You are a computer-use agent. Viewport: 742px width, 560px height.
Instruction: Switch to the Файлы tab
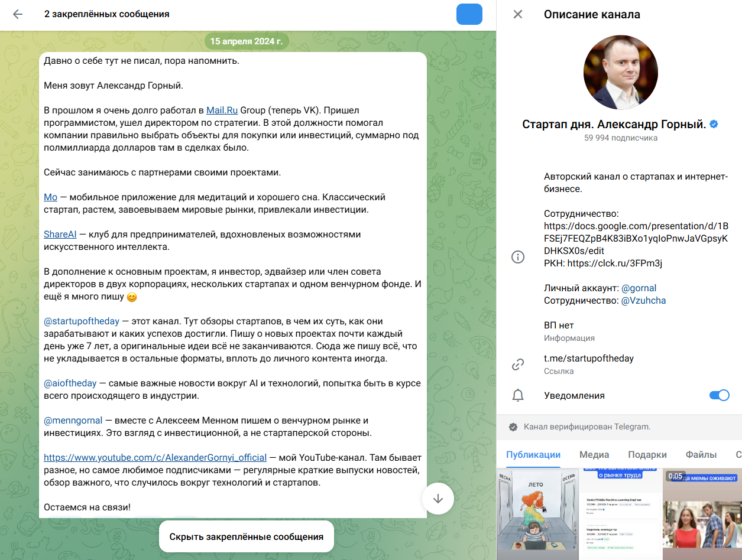point(701,454)
